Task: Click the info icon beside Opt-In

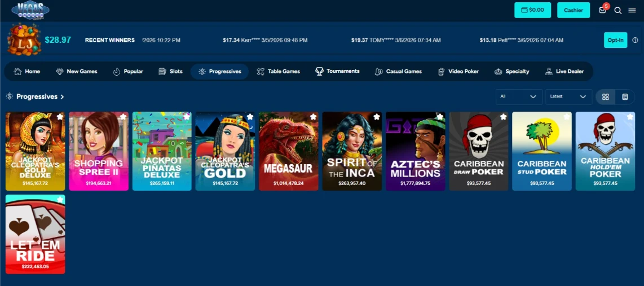Action: [635, 40]
